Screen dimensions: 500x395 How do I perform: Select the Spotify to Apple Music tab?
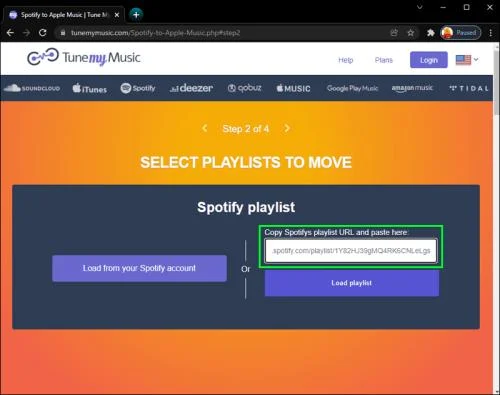click(64, 15)
